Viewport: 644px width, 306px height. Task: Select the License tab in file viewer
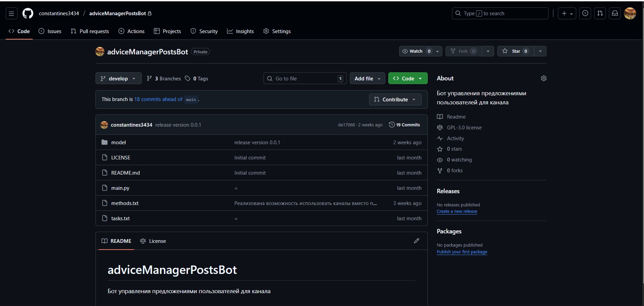point(153,241)
